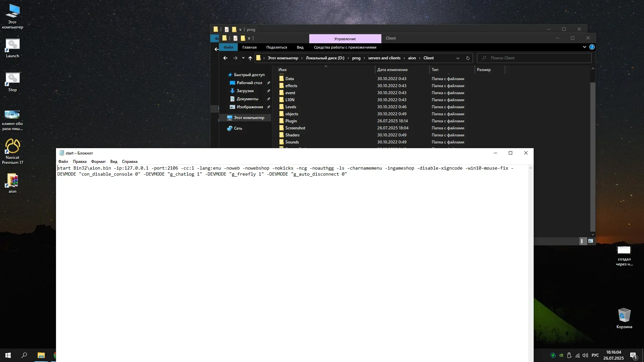The width and height of the screenshot is (644, 362).
Task: Select the клиент обо раза desktop image
Action: point(12,120)
